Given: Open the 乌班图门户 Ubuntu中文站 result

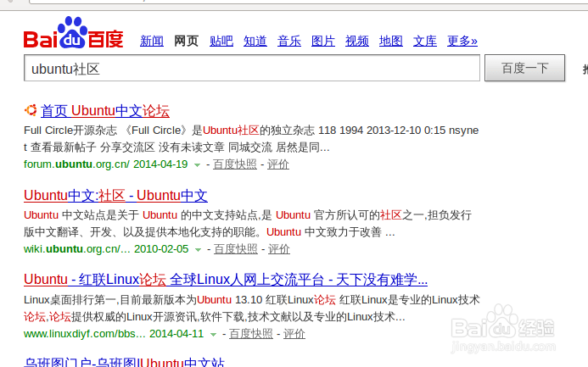Looking at the screenshot, I should click(124, 362).
